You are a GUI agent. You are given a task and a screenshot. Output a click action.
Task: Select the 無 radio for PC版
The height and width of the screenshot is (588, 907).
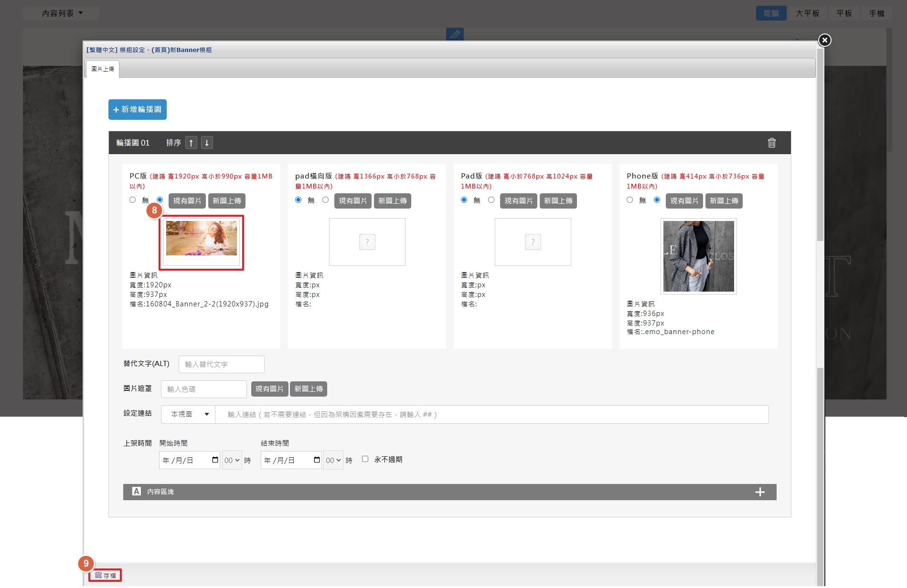133,200
